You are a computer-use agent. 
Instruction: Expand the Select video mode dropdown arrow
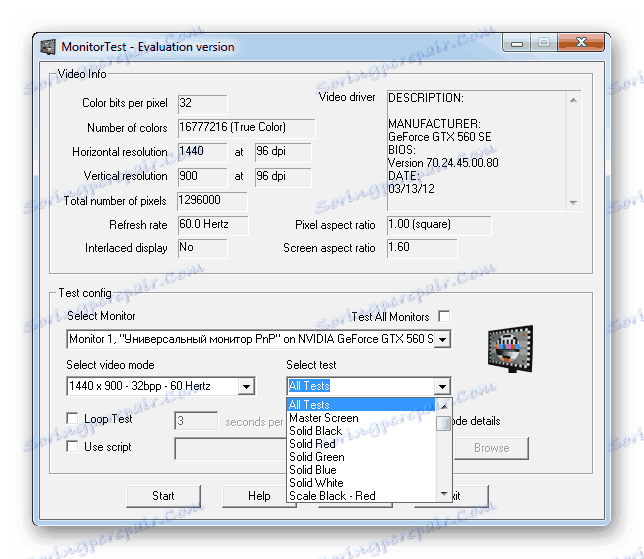246,386
